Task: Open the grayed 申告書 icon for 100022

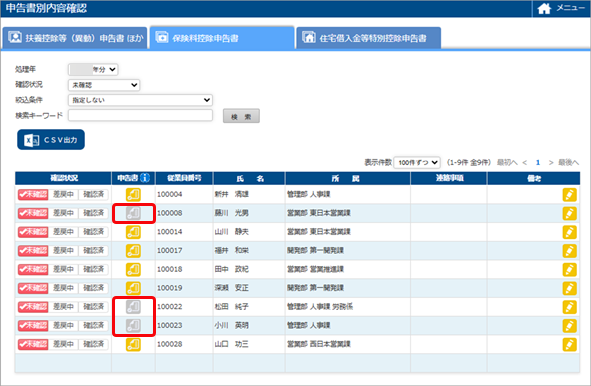Action: pos(133,307)
